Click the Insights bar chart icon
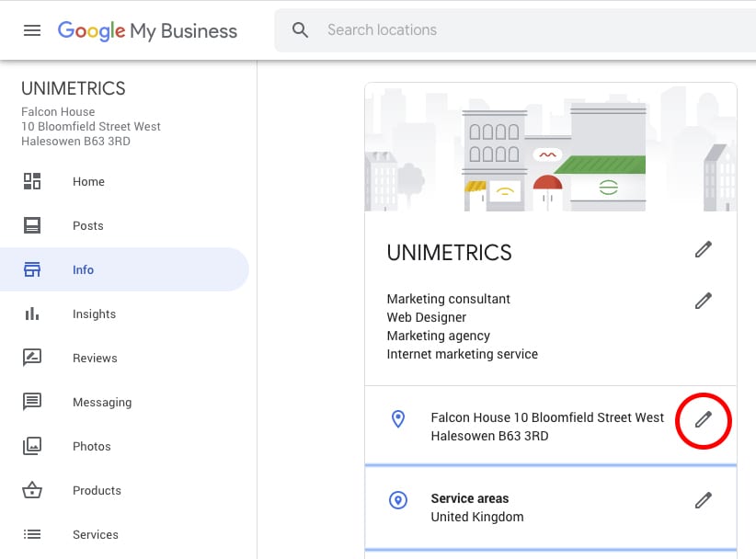 (x=32, y=314)
